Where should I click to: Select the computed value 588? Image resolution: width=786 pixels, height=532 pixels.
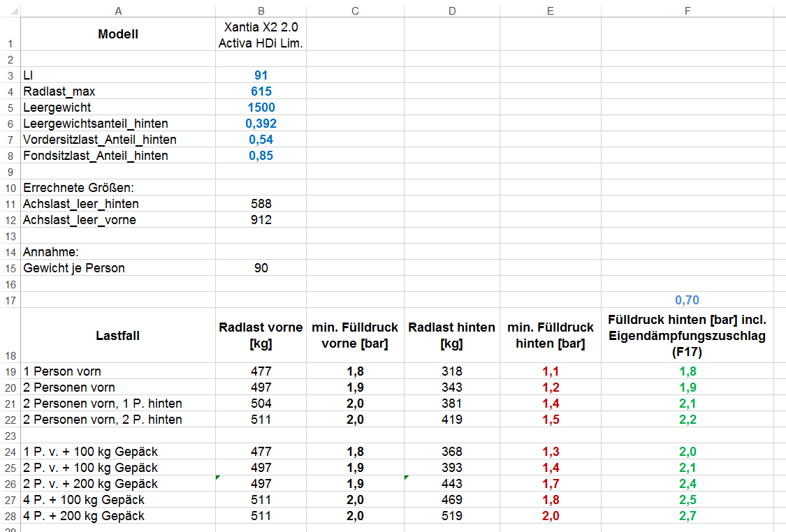click(261, 203)
